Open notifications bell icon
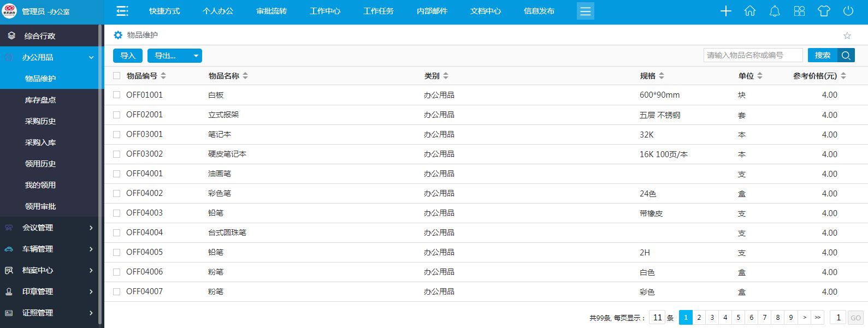This screenshot has width=868, height=328. pos(775,11)
